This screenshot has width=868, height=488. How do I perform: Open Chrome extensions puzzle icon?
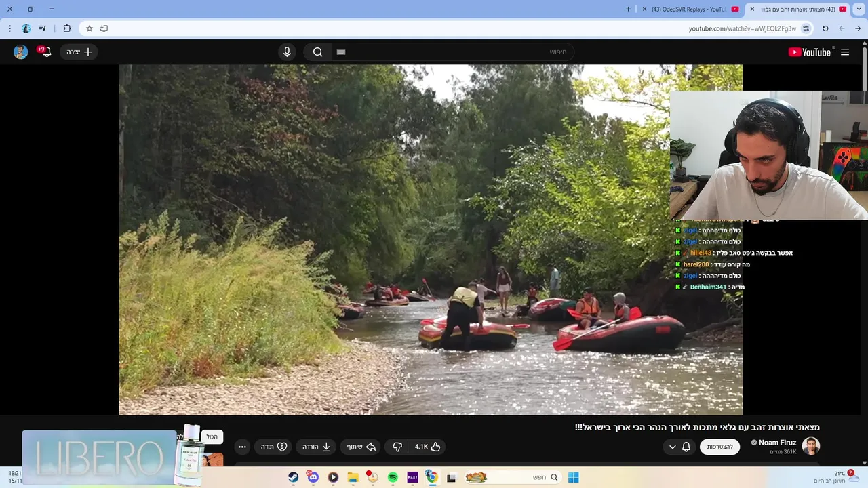click(x=66, y=28)
